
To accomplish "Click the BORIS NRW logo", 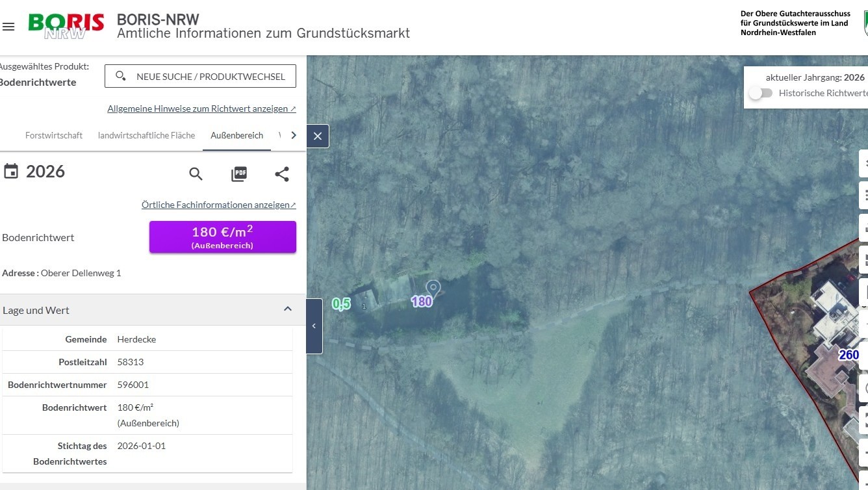I will tap(66, 26).
